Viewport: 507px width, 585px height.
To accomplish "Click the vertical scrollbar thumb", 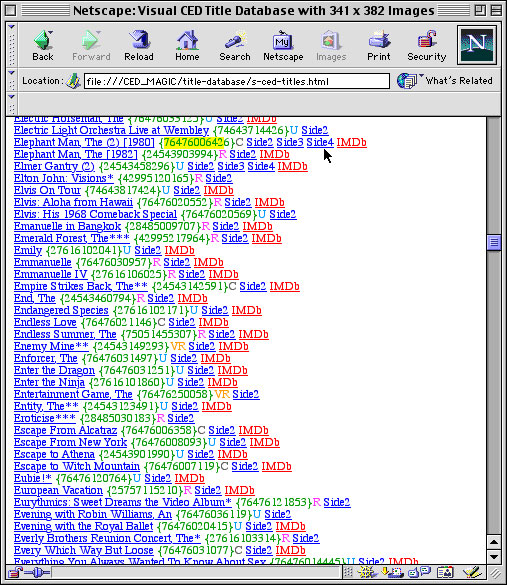I will (494, 243).
